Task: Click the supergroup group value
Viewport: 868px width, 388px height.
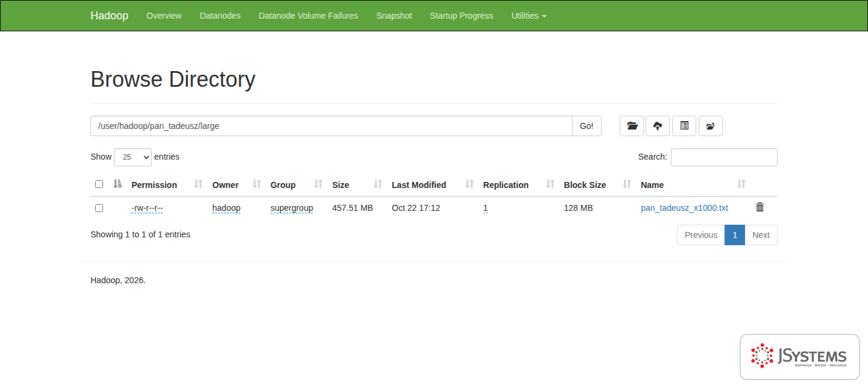Action: (292, 208)
